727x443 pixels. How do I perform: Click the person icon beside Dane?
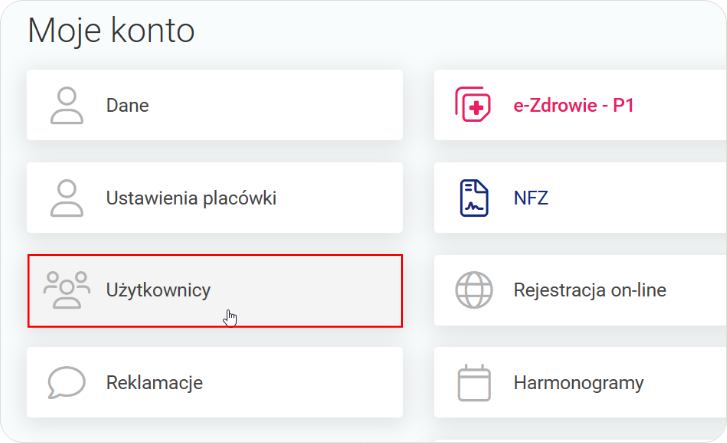pyautogui.click(x=67, y=105)
